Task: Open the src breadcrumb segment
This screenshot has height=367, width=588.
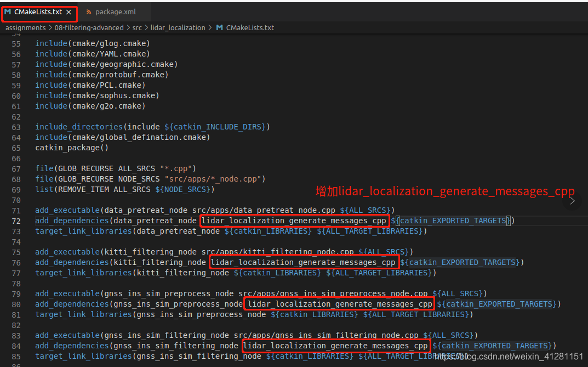Action: (137, 28)
